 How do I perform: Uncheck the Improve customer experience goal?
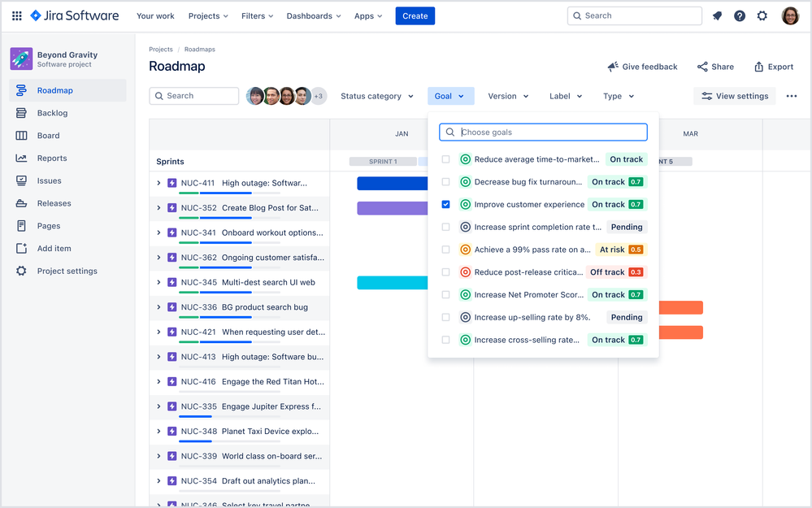445,204
